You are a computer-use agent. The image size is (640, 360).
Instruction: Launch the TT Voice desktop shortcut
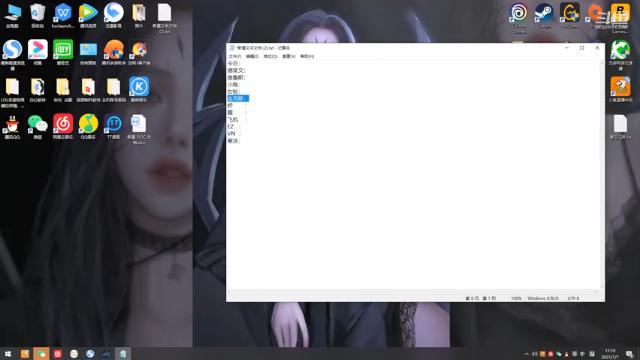(x=113, y=127)
